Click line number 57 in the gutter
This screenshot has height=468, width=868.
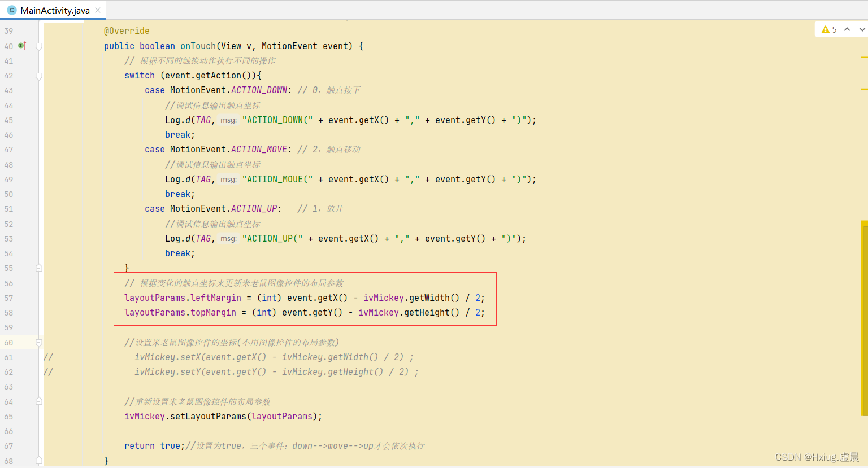[8, 298]
